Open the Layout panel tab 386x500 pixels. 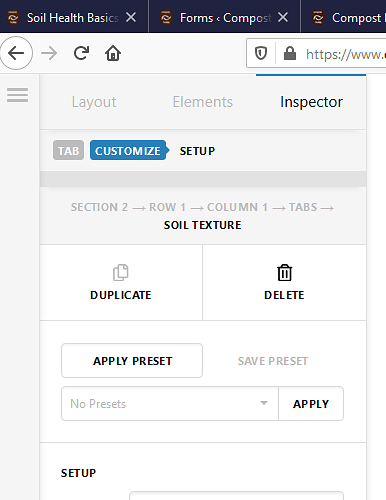tap(94, 102)
